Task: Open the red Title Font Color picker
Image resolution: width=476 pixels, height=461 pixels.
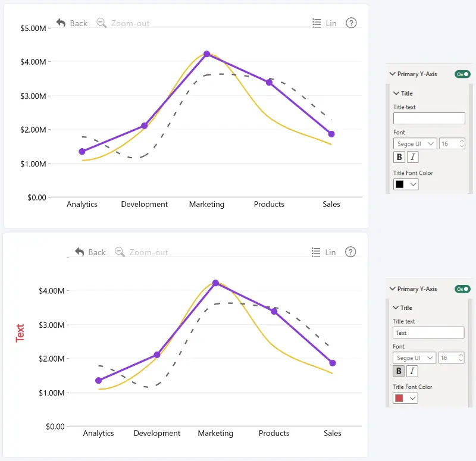Action: tap(405, 398)
